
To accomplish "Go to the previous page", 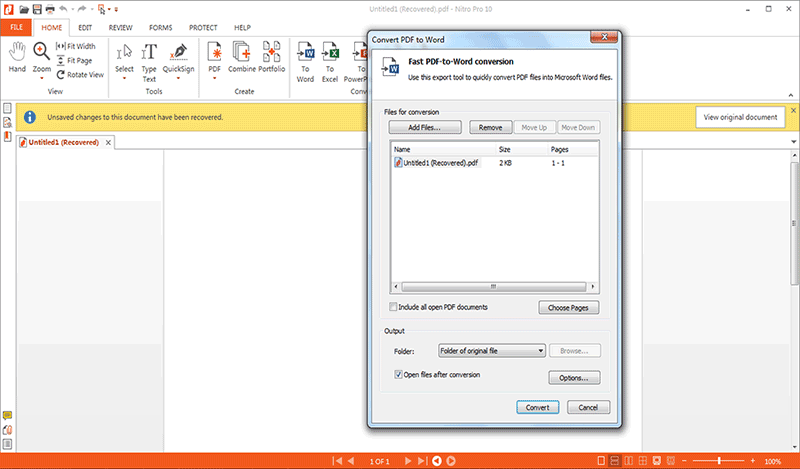I will [x=351, y=461].
